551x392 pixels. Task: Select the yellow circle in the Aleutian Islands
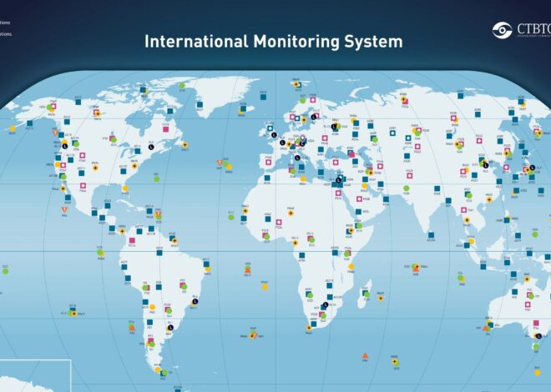[x=13, y=128]
